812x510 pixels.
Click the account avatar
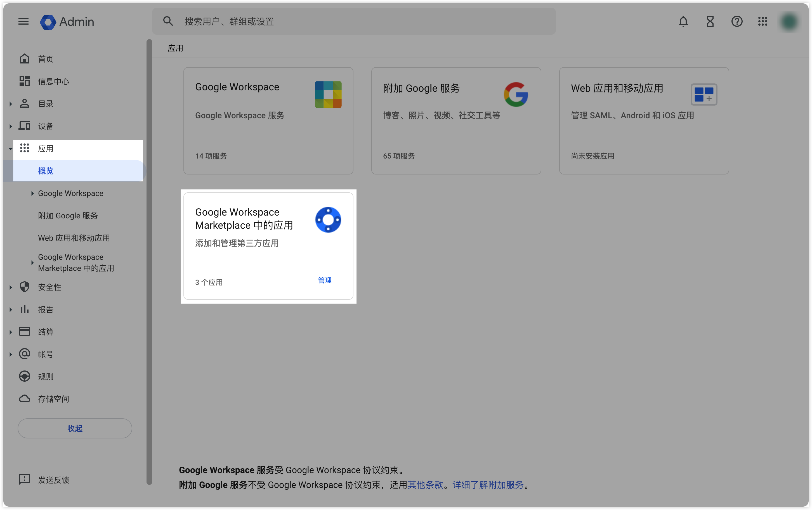tap(789, 21)
